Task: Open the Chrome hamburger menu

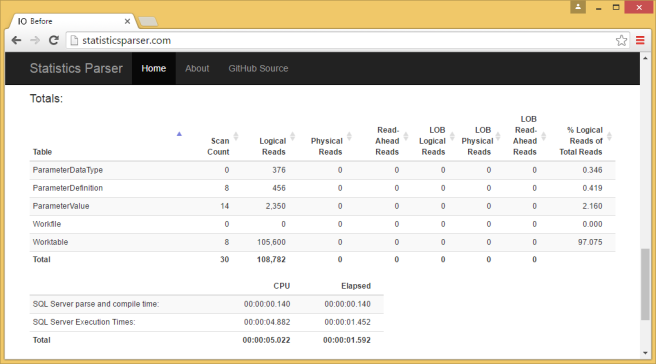Action: point(640,40)
